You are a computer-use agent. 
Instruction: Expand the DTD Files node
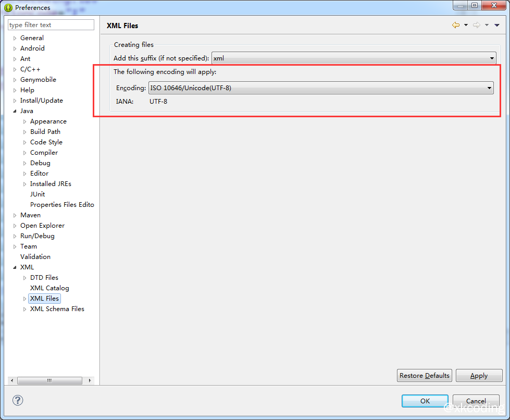pyautogui.click(x=24, y=278)
